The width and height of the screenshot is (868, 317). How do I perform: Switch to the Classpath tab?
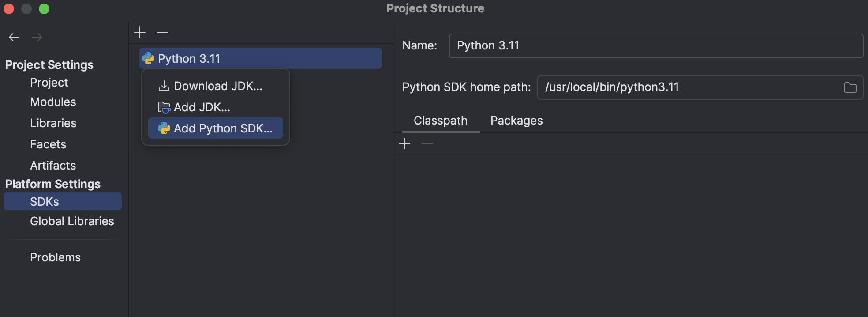pyautogui.click(x=440, y=120)
